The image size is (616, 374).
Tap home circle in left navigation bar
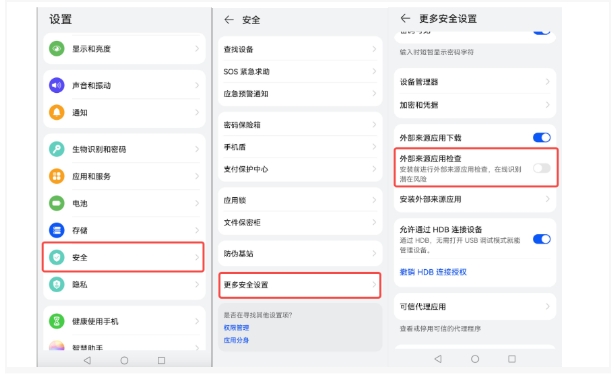(124, 360)
